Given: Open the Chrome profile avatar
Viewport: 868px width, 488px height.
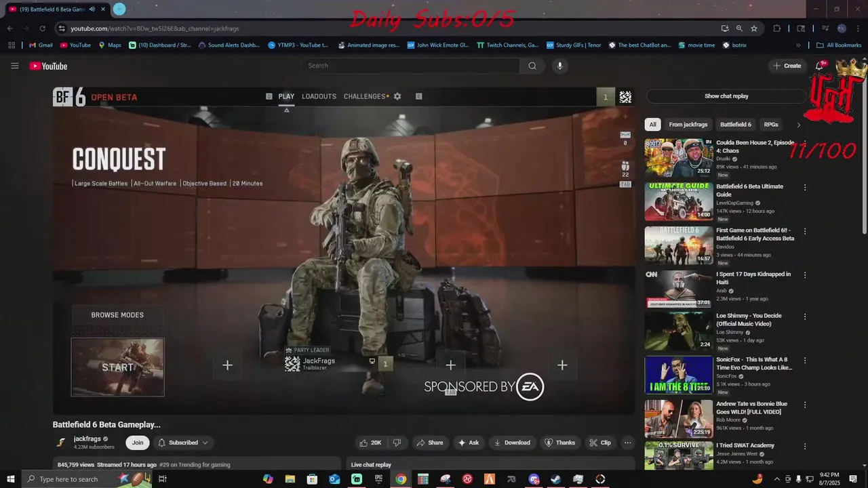Looking at the screenshot, I should coord(842,28).
